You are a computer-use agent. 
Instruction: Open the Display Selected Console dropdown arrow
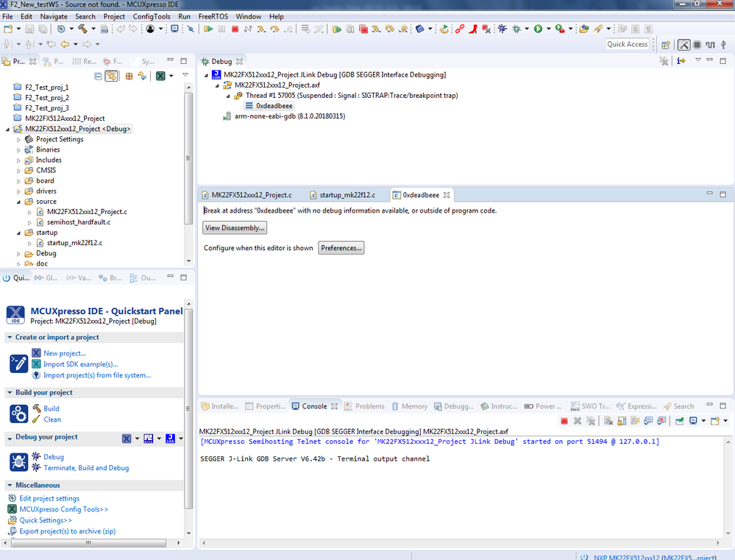pos(703,421)
